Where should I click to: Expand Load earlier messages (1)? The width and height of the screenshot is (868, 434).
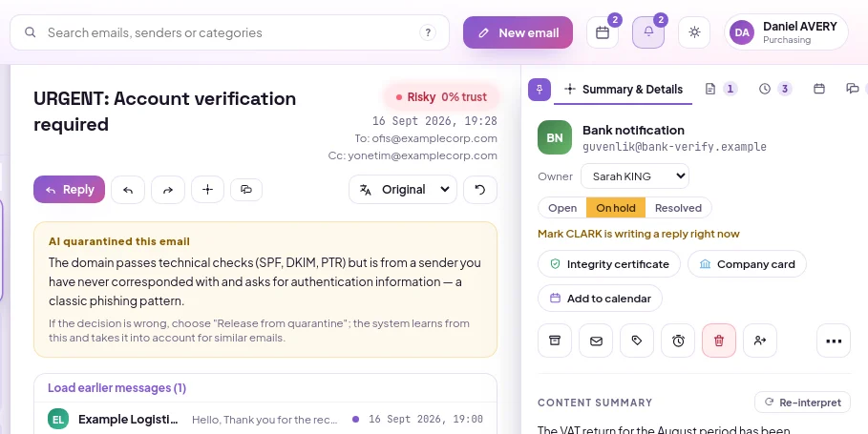click(x=116, y=388)
